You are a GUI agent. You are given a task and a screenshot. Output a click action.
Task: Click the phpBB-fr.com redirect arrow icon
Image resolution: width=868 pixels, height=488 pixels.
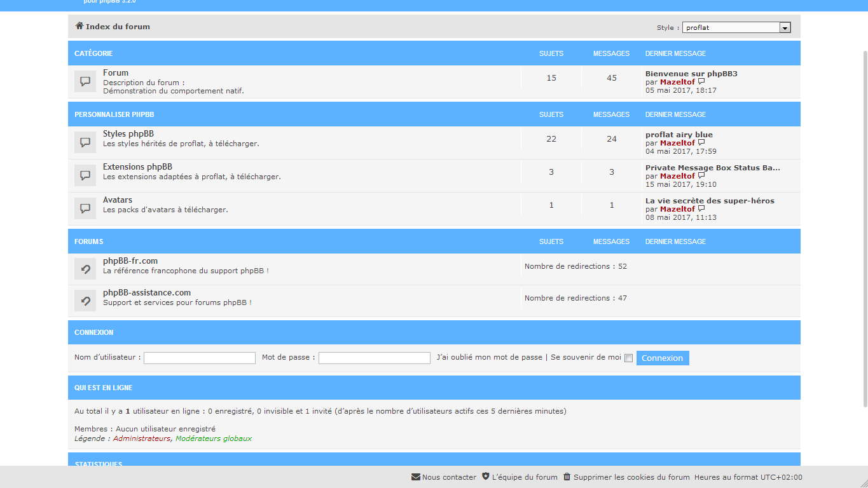tap(85, 269)
